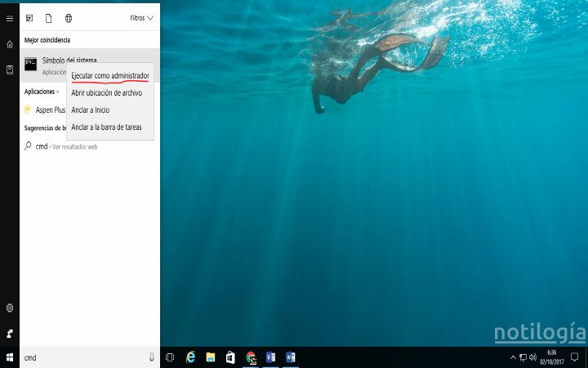Open search Settings gear icon
This screenshot has height=368, width=588.
[10, 308]
